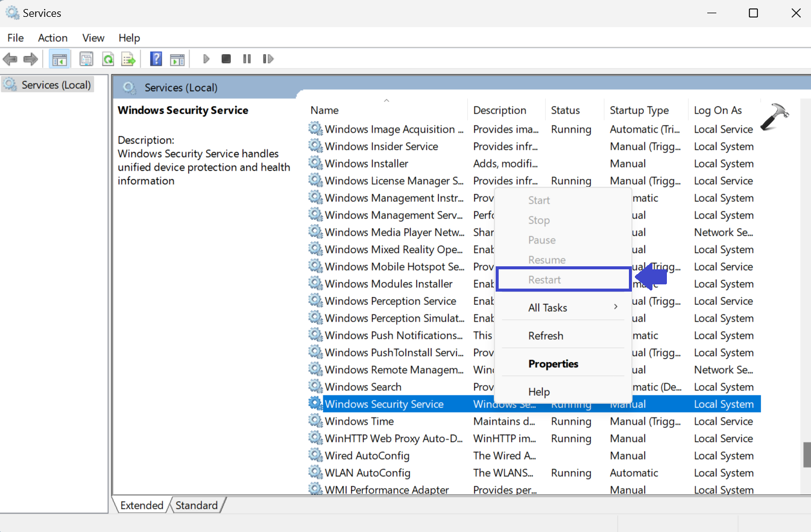Switch to the Standard tab
Image resolution: width=811 pixels, height=532 pixels.
click(x=197, y=505)
